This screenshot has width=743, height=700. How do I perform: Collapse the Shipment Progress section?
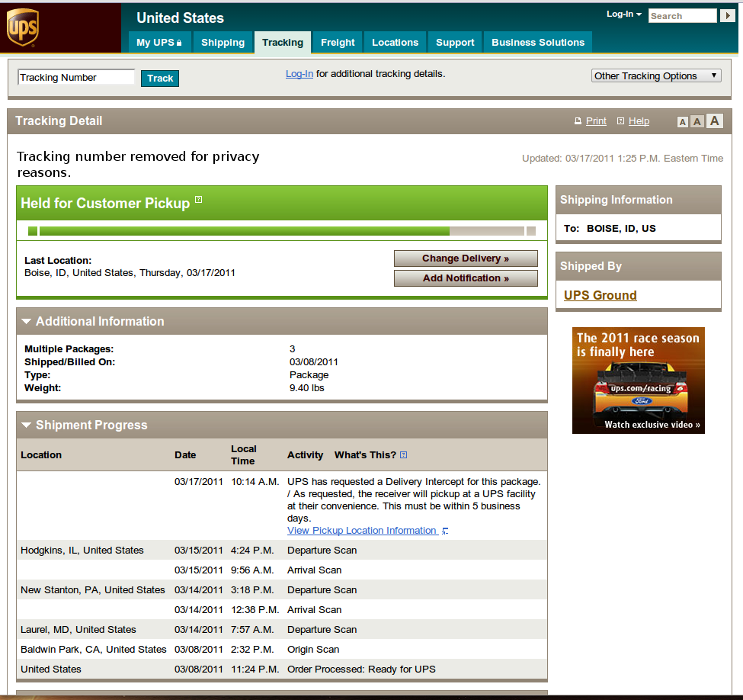point(27,425)
